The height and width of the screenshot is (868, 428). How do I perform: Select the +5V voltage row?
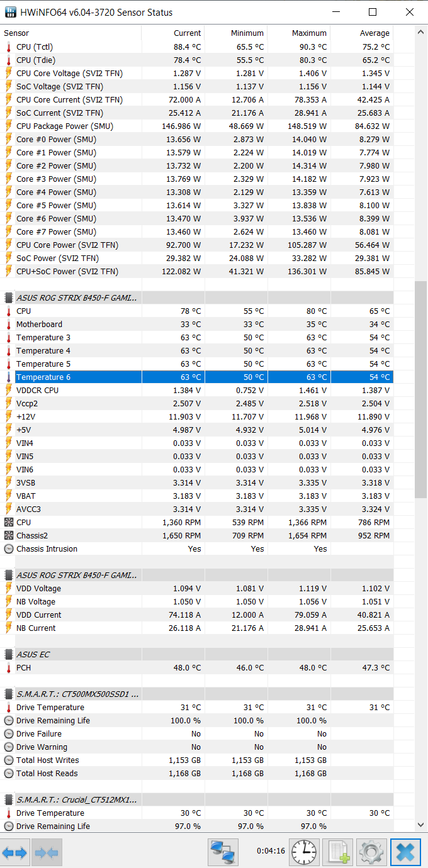[x=197, y=430]
